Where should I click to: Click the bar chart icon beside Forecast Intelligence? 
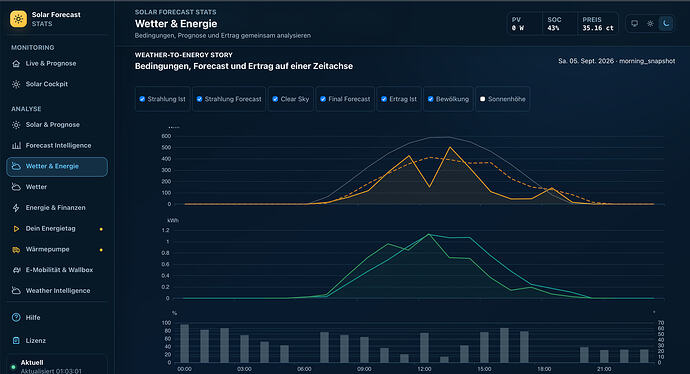[16, 146]
